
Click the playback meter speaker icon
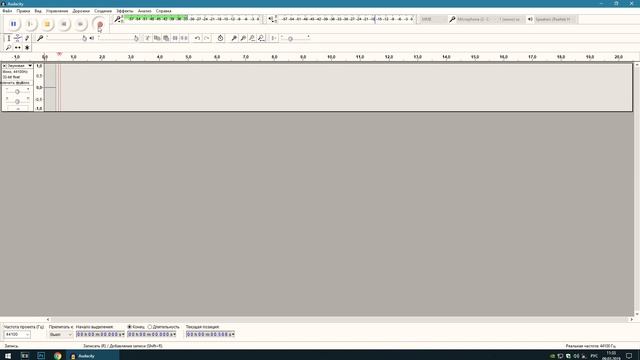(271, 19)
